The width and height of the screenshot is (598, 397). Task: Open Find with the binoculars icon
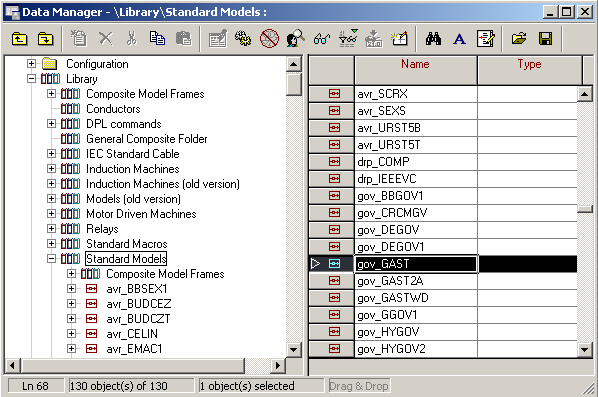tap(434, 39)
